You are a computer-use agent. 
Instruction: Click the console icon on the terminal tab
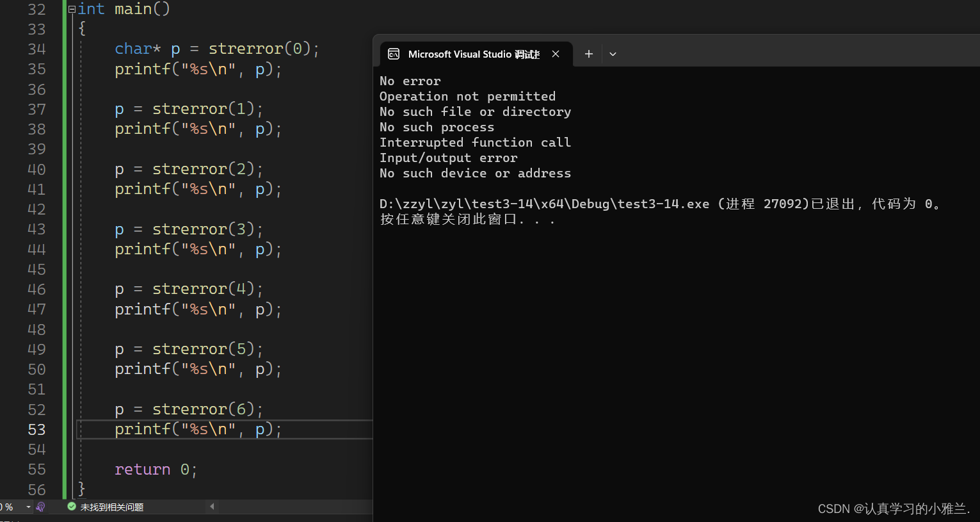[394, 54]
